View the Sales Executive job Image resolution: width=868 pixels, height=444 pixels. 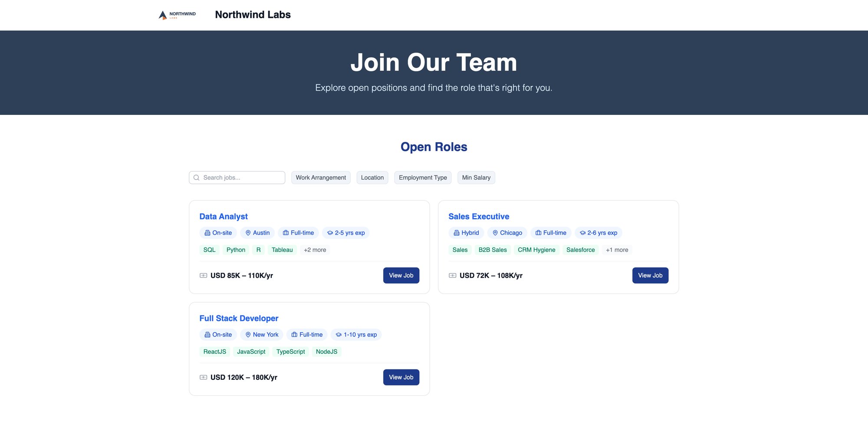coord(650,275)
